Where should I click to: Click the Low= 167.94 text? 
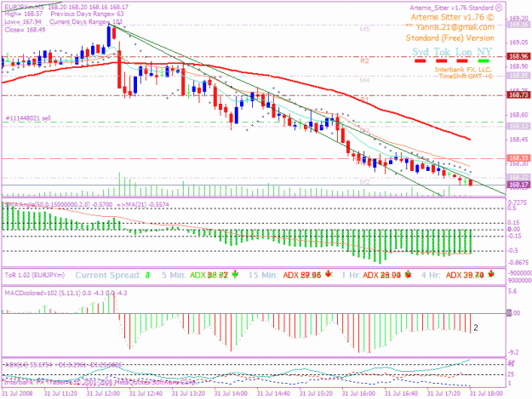23,22
